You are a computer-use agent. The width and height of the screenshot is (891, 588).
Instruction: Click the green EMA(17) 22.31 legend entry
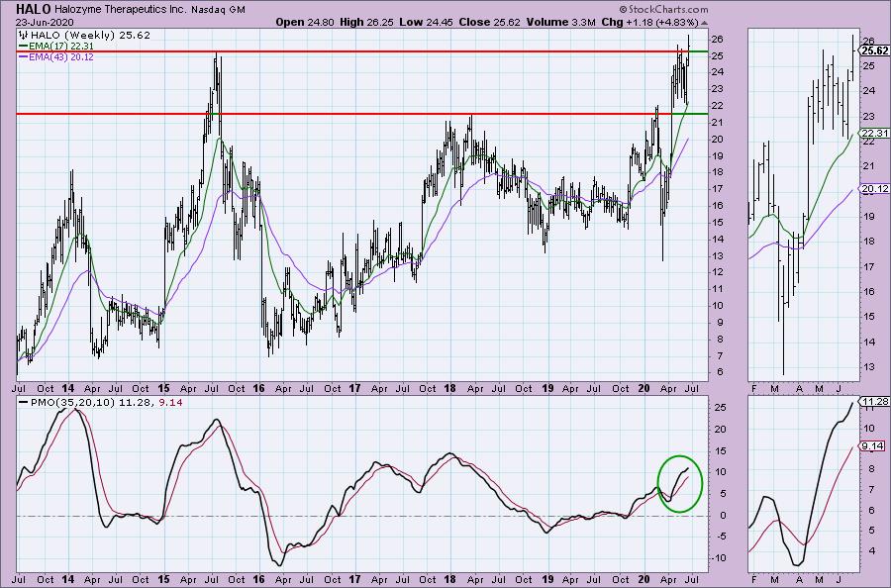pos(56,46)
